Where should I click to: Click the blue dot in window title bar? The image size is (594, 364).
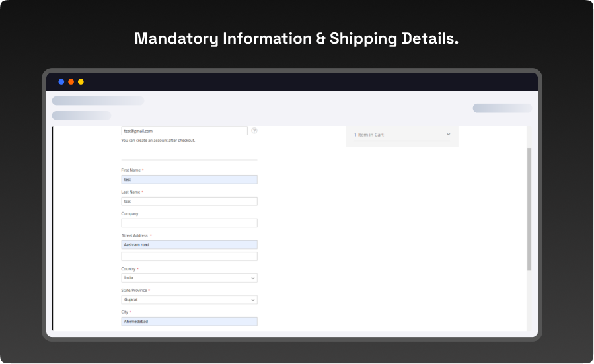[x=61, y=82]
